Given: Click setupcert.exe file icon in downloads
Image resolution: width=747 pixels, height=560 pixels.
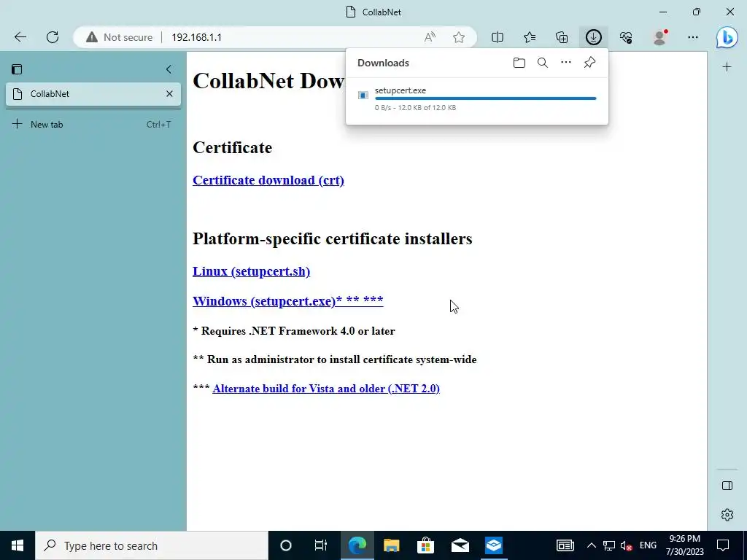Looking at the screenshot, I should (x=363, y=96).
